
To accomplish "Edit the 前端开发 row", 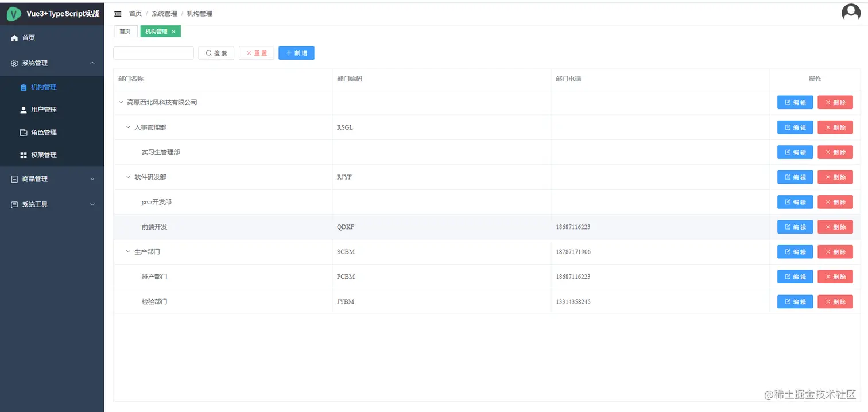I will pyautogui.click(x=795, y=227).
